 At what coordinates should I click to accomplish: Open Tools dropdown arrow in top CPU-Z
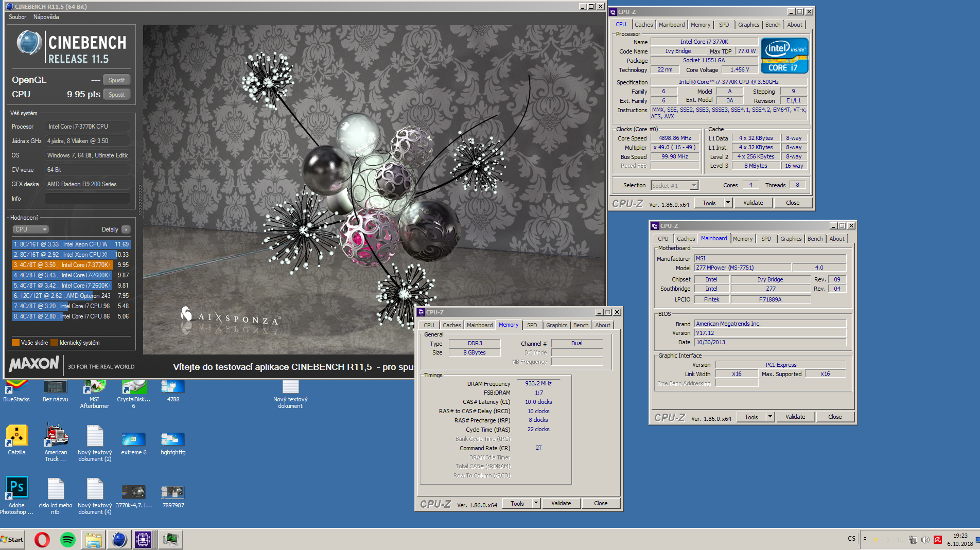pyautogui.click(x=728, y=203)
